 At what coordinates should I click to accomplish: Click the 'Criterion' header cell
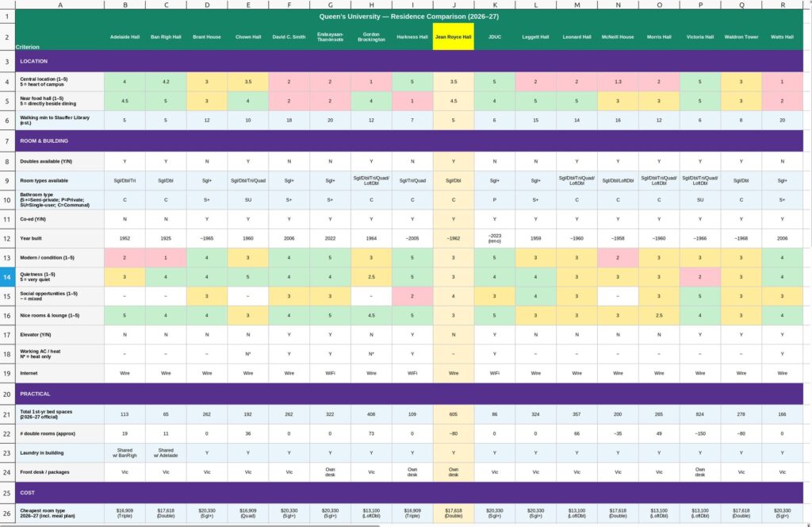[60, 37]
